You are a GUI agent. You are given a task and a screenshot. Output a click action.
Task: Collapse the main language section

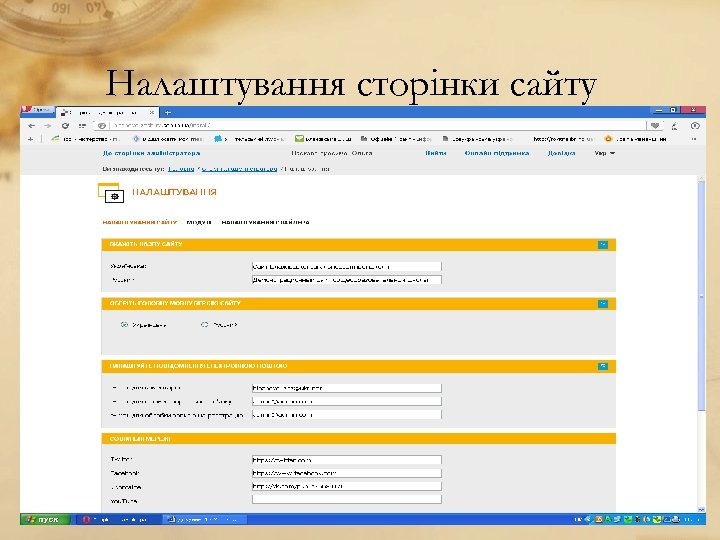[x=603, y=304]
